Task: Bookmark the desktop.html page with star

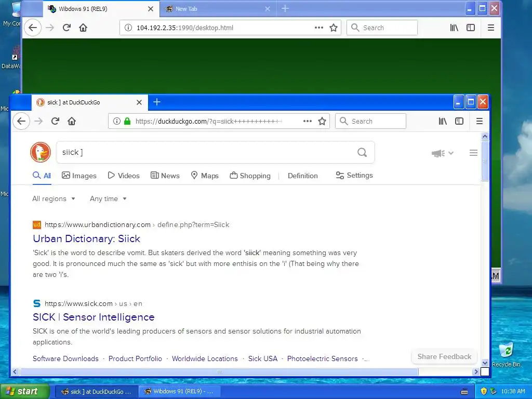Action: coord(334,28)
